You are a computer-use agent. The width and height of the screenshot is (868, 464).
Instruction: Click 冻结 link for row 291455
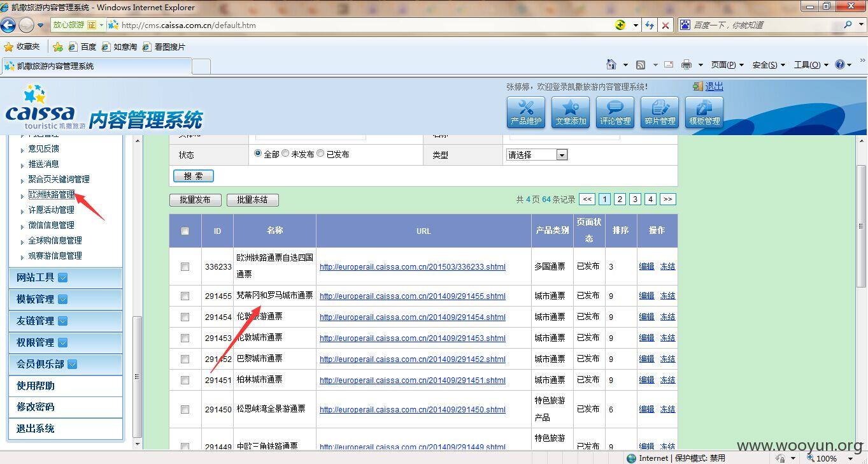click(667, 296)
